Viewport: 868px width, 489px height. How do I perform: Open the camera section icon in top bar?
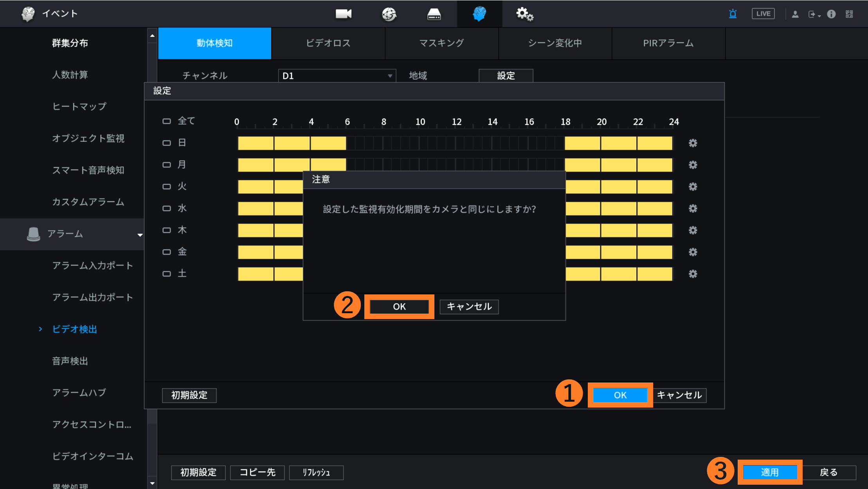pyautogui.click(x=343, y=14)
